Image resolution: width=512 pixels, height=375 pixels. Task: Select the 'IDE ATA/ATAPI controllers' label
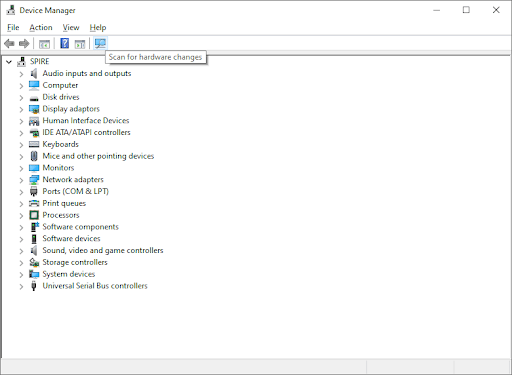[86, 132]
